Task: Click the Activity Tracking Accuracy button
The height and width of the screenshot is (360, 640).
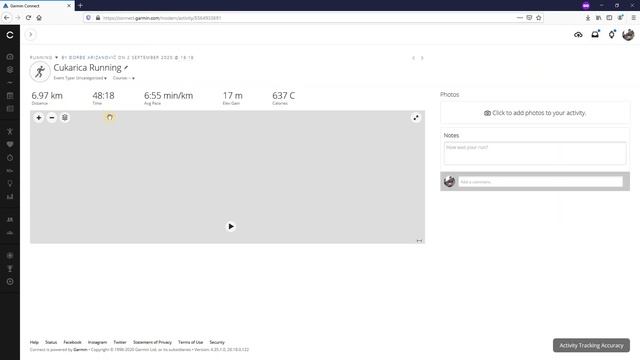Action: (591, 345)
